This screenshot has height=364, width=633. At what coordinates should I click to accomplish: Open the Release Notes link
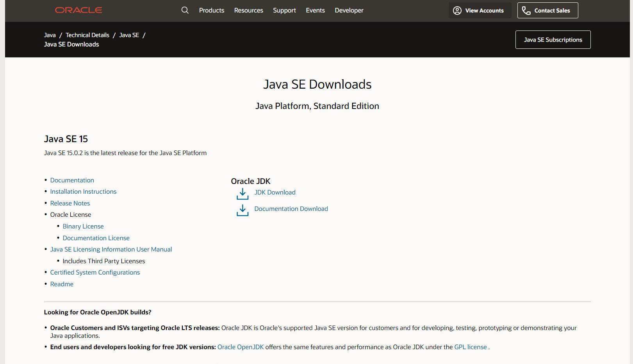tap(70, 203)
